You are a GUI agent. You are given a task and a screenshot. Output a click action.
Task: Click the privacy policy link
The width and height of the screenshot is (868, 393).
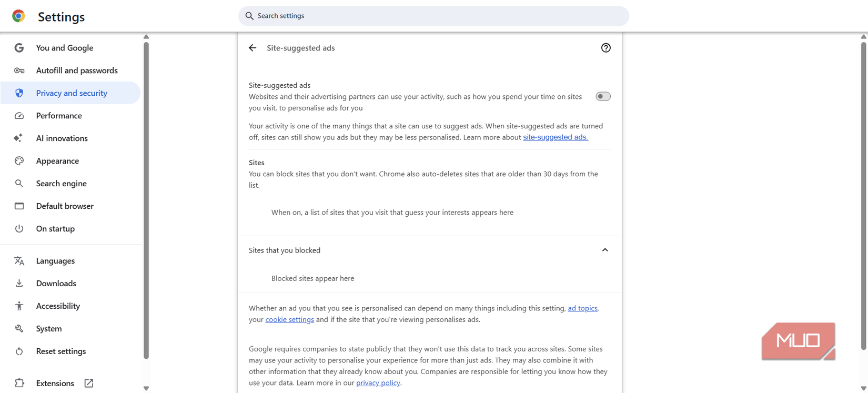(x=378, y=382)
